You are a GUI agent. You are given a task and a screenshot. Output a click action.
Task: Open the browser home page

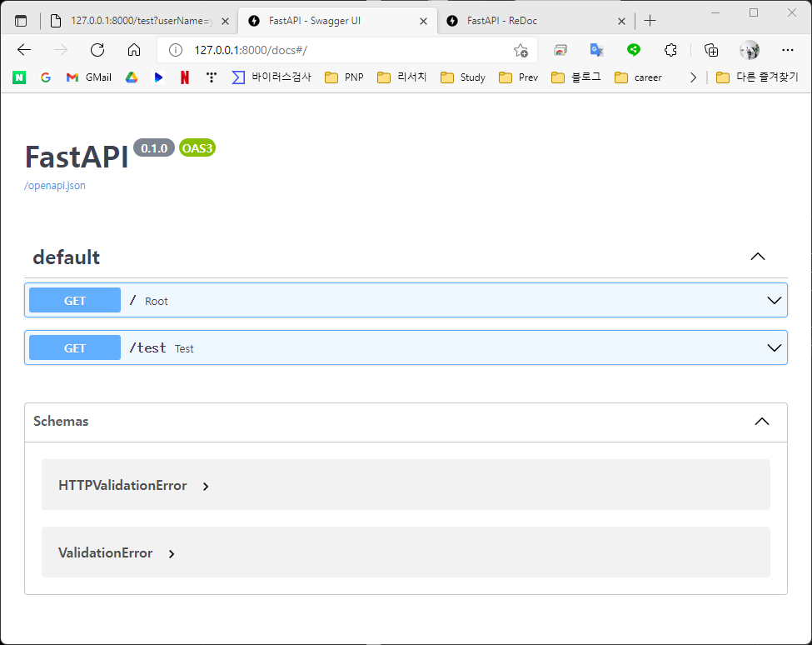coord(134,50)
